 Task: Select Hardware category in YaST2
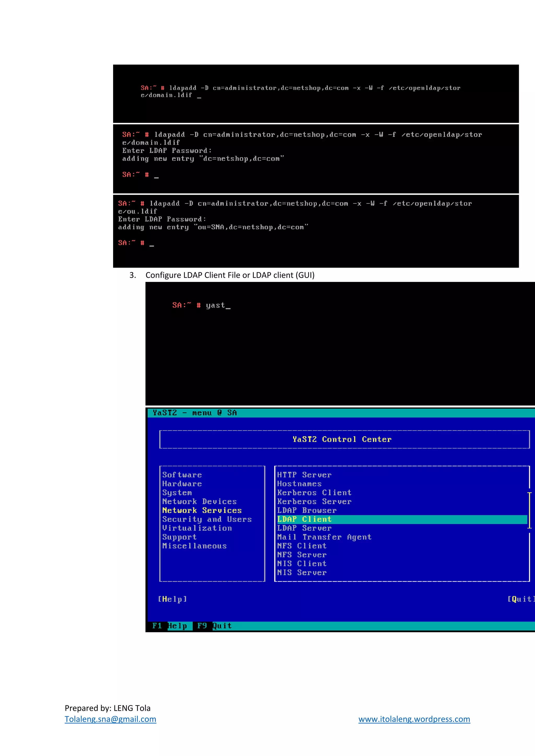click(182, 484)
